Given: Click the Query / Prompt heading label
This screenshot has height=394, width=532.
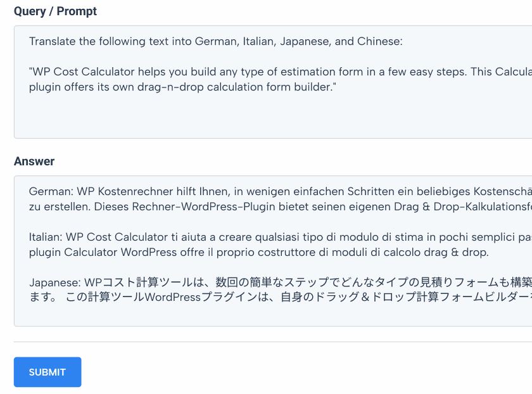Looking at the screenshot, I should (55, 11).
